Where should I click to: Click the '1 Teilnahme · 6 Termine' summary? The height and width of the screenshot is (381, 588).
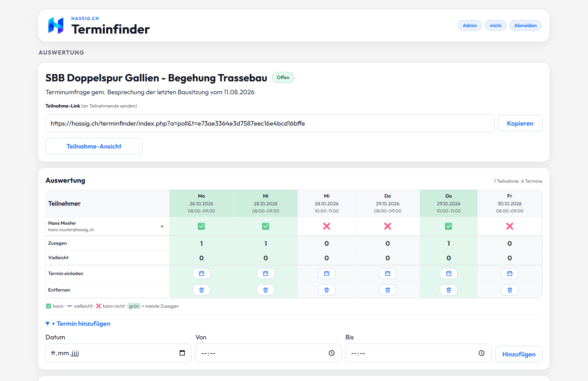click(518, 181)
